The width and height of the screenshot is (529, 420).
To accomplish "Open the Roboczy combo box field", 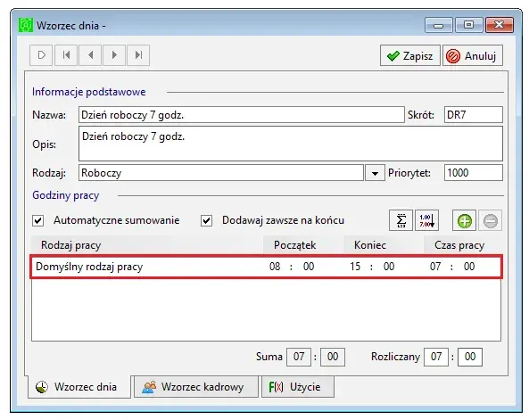I will pyautogui.click(x=221, y=173).
